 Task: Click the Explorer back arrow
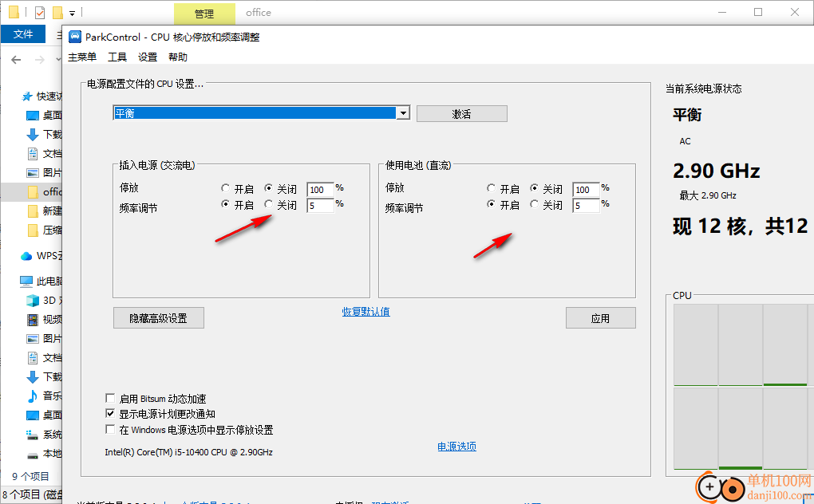coord(16,60)
